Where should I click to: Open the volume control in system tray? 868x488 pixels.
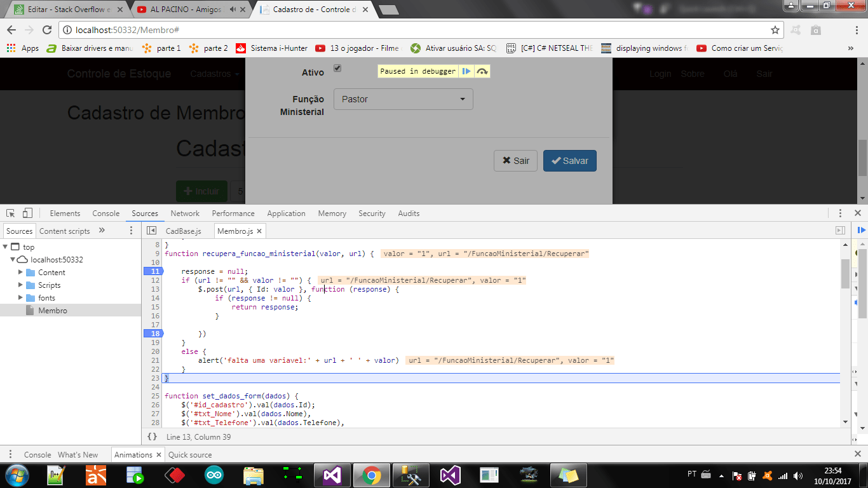[799, 475]
